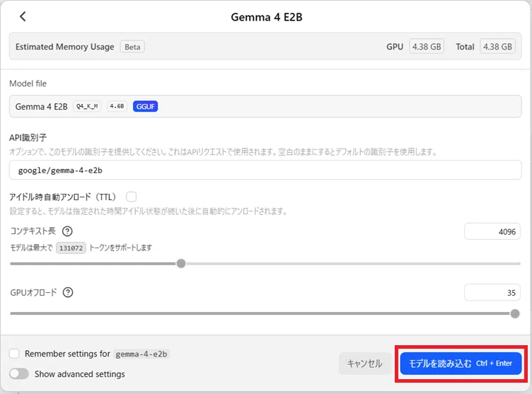Image resolution: width=532 pixels, height=394 pixels.
Task: Click the gemma-4-e2b code label
Action: tap(141, 354)
